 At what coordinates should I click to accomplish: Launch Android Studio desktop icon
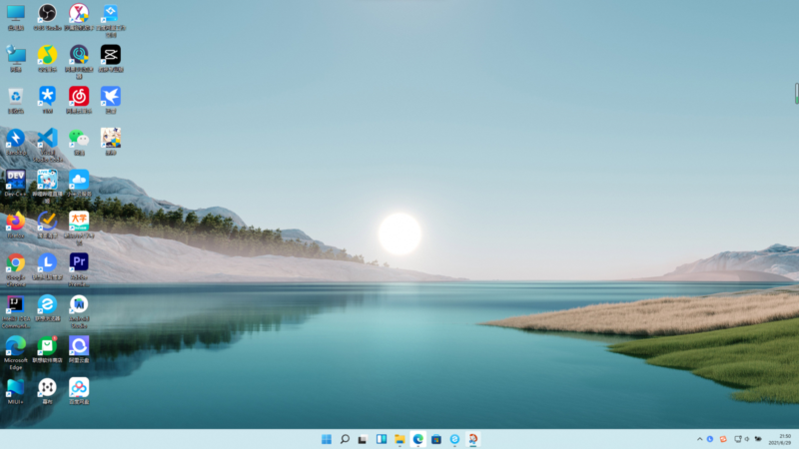pyautogui.click(x=79, y=304)
